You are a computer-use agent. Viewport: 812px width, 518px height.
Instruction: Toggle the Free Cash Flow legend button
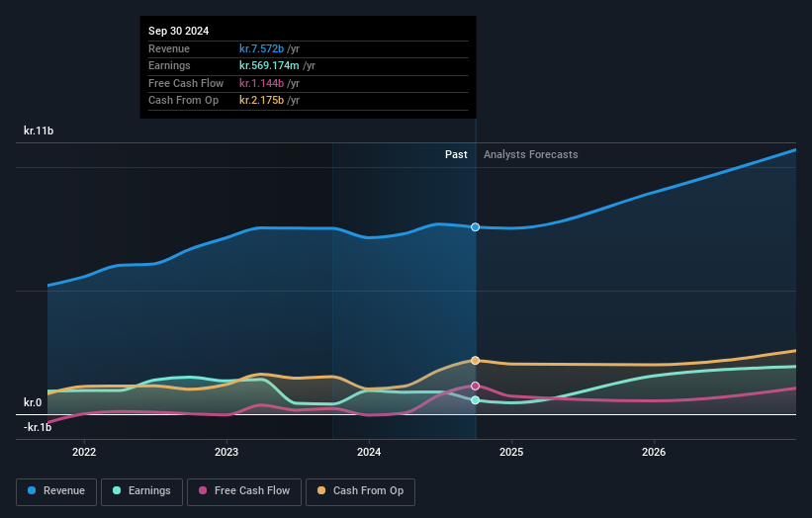pos(244,491)
